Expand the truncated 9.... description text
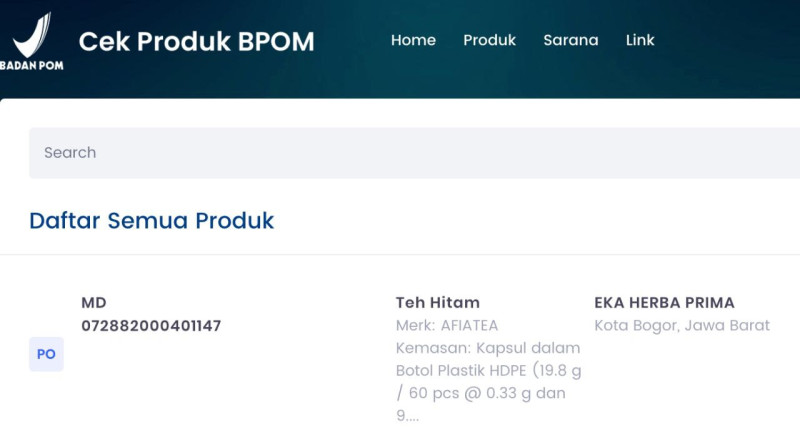800x430 pixels. tap(407, 416)
